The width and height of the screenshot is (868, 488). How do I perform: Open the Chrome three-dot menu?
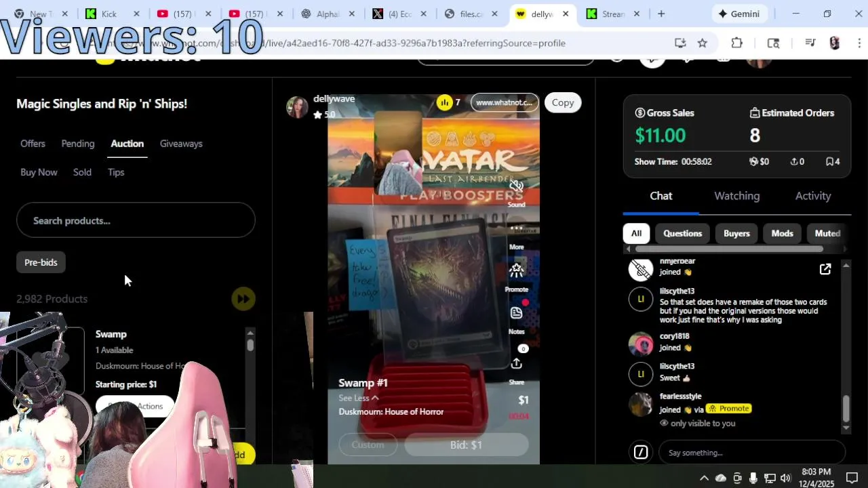860,43
